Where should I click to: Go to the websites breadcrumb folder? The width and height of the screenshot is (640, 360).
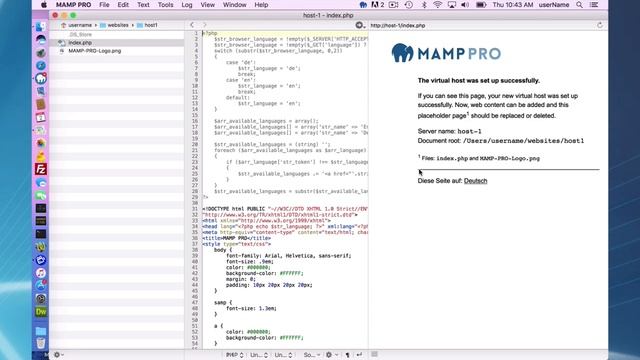tap(114, 25)
